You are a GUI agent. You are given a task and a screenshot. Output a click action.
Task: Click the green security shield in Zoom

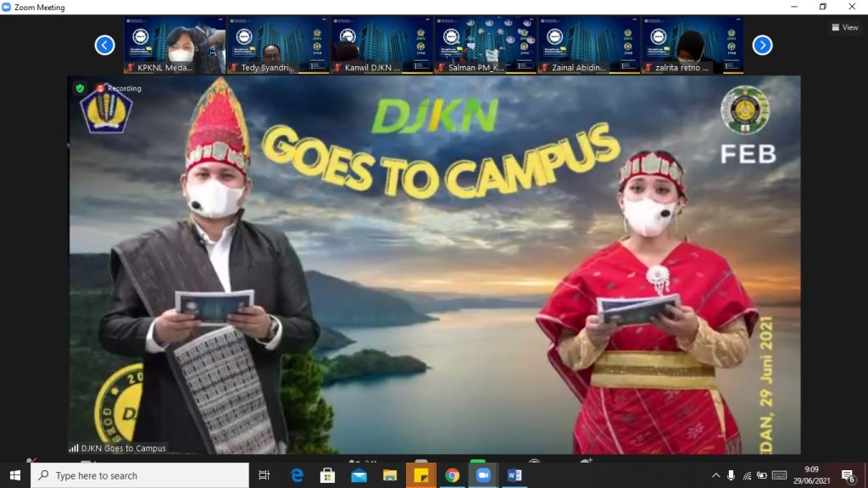coord(78,88)
